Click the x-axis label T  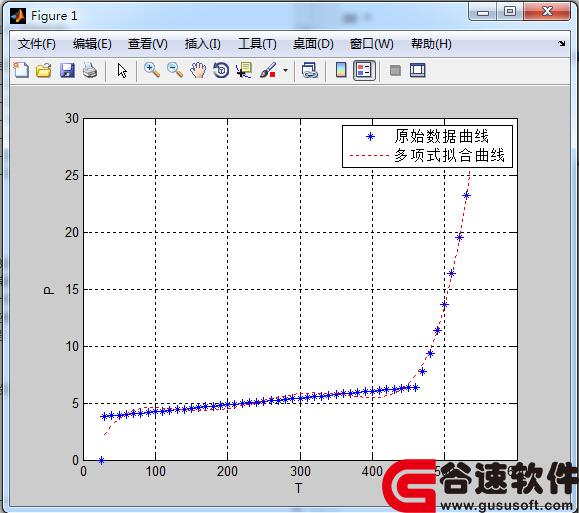(299, 488)
